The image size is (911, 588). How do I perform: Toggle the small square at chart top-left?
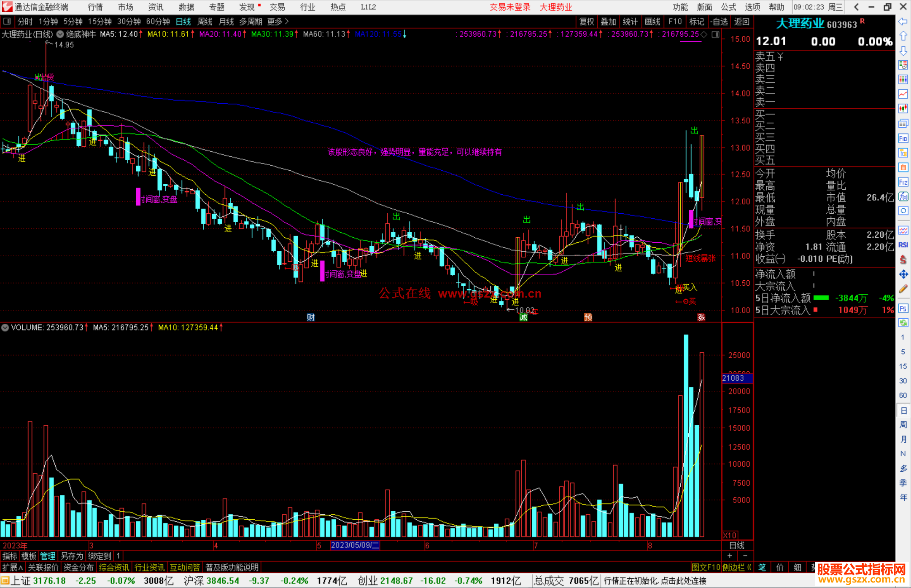(x=7, y=21)
